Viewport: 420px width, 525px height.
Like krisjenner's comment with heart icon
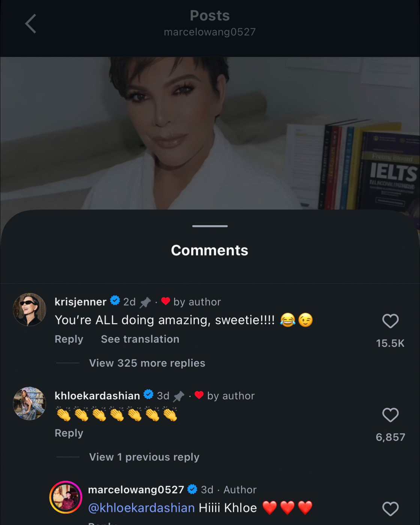click(x=390, y=321)
